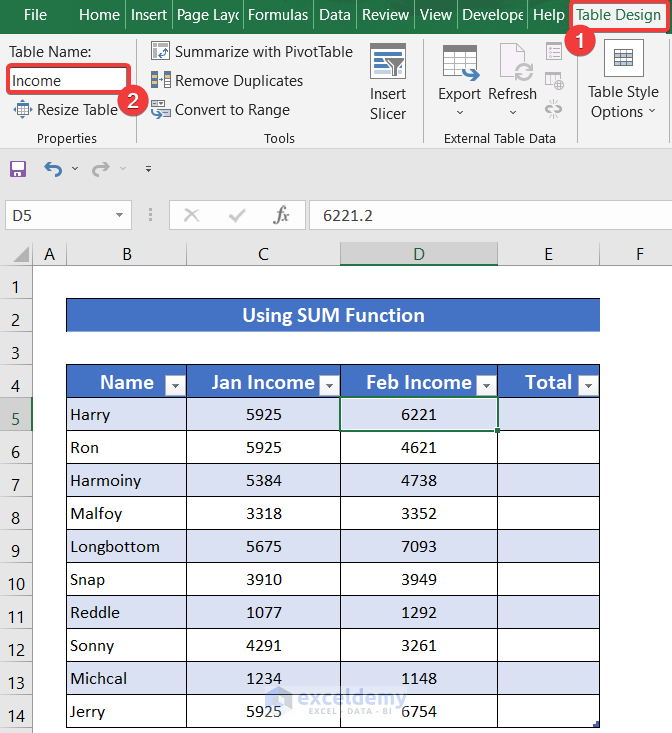Click the Undo arrow icon

point(54,169)
